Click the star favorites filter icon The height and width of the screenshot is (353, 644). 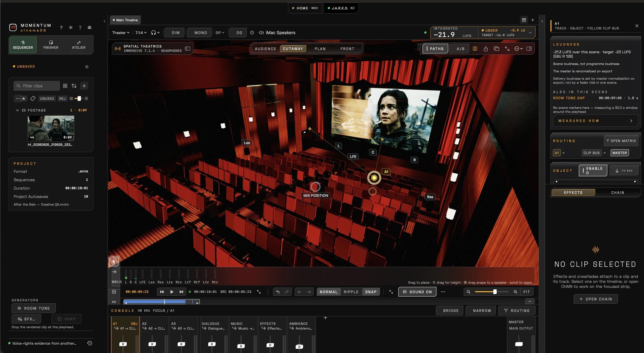click(23, 99)
